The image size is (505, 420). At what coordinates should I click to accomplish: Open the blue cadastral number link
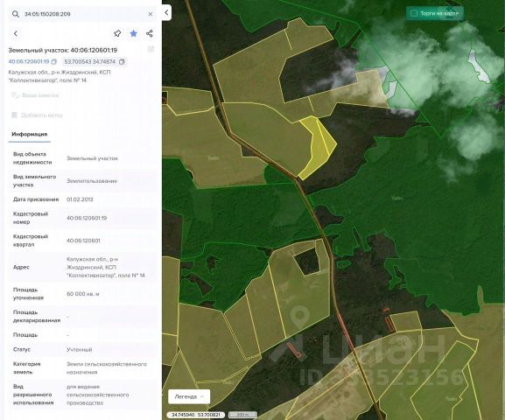(29, 61)
